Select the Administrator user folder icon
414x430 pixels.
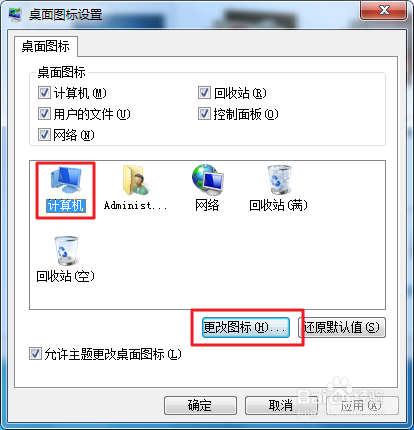click(135, 180)
